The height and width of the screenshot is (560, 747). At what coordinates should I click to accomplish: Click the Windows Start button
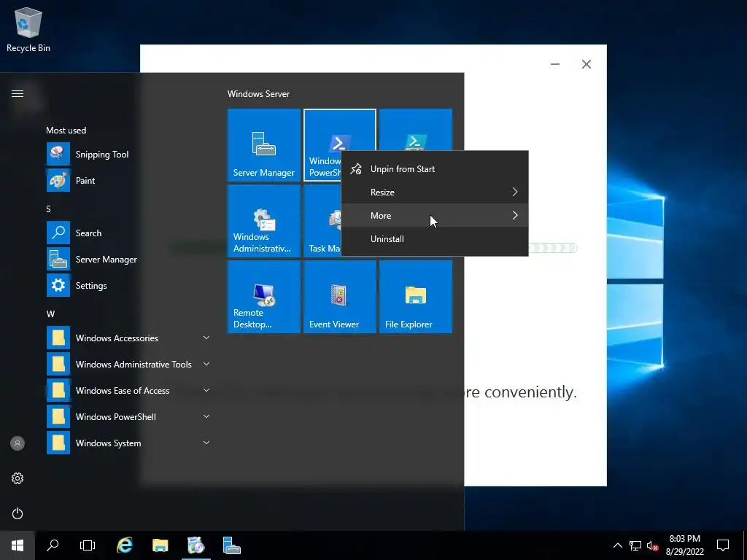pyautogui.click(x=18, y=545)
